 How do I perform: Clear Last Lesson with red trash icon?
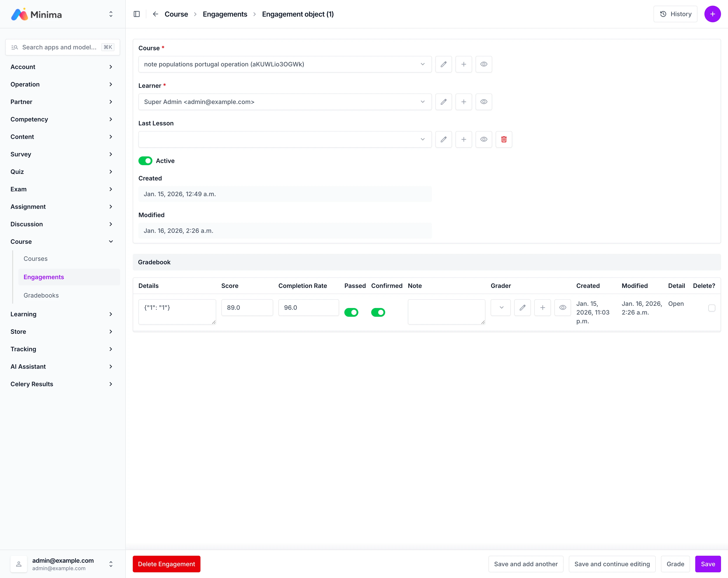point(504,139)
